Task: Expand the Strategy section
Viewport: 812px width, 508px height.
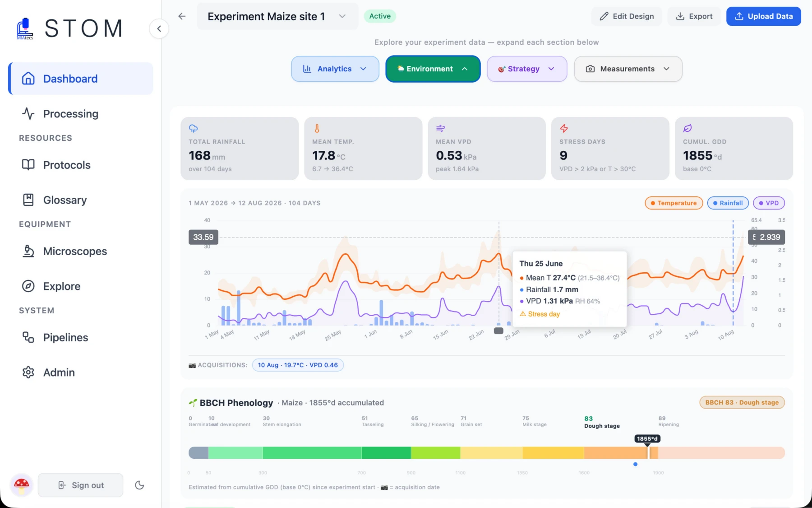Action: (x=527, y=69)
